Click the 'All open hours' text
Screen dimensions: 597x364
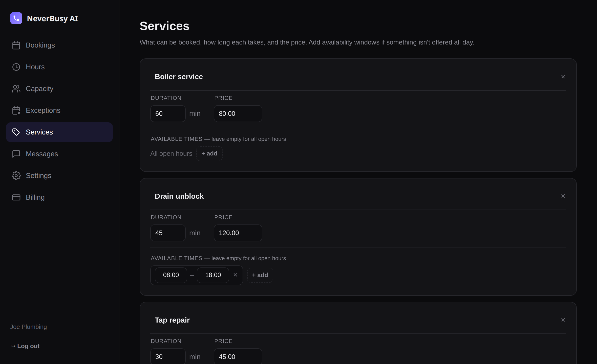point(171,153)
